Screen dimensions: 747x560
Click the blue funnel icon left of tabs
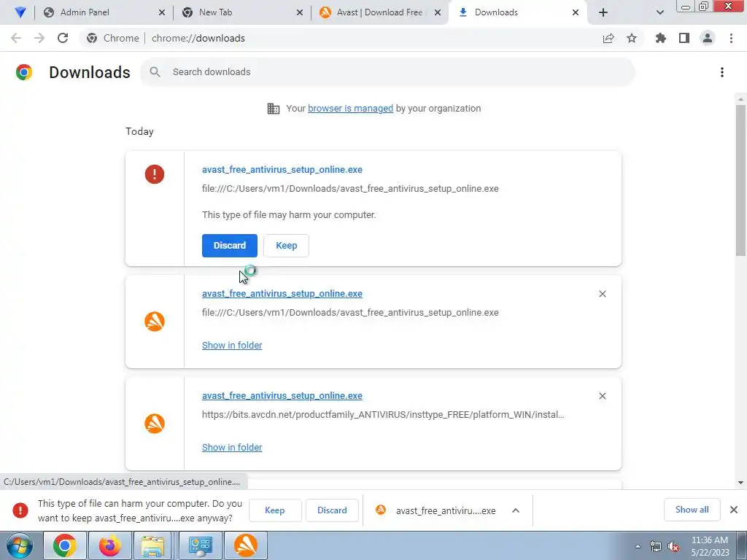click(x=20, y=12)
